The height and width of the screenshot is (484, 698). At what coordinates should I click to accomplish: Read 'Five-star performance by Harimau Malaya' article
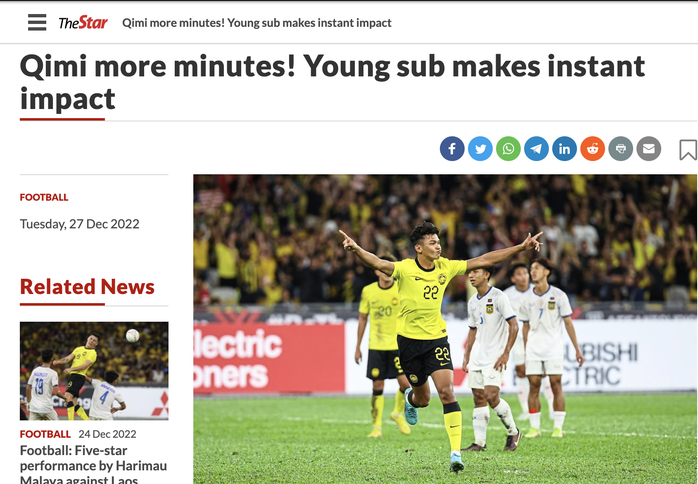93,465
